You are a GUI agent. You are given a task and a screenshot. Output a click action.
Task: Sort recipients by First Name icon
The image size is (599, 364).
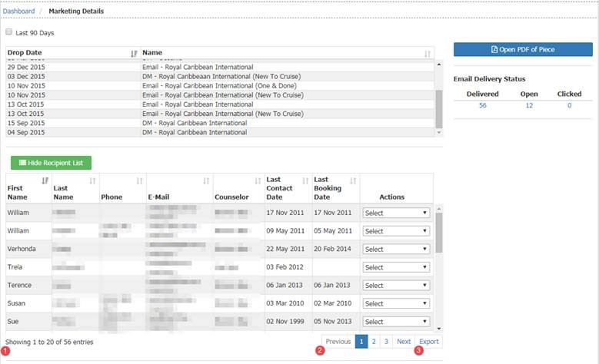point(45,180)
